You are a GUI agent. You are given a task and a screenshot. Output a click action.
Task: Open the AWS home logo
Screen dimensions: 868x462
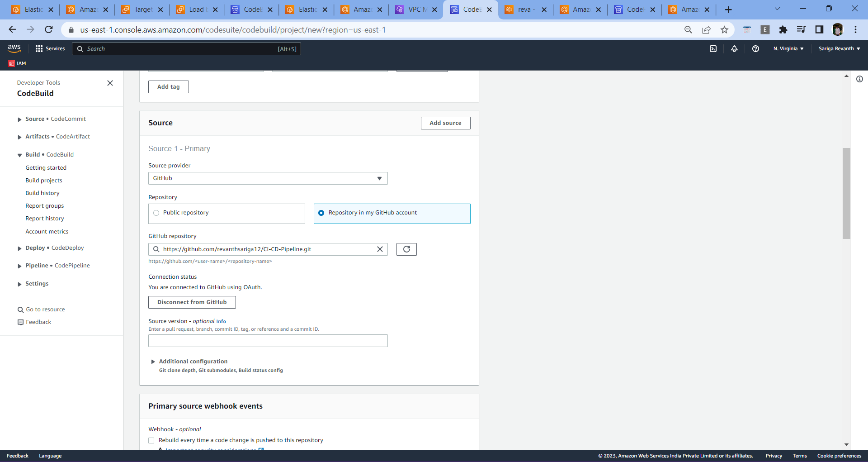14,48
